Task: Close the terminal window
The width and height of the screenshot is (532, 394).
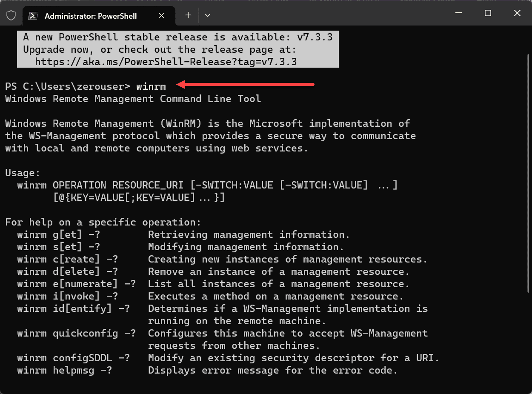Action: 517,13
